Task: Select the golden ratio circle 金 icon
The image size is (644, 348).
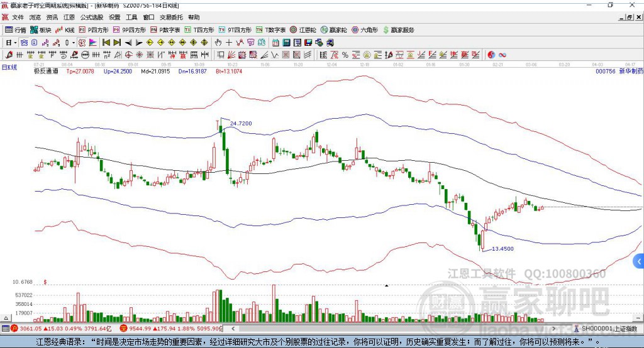Action: 367,55
